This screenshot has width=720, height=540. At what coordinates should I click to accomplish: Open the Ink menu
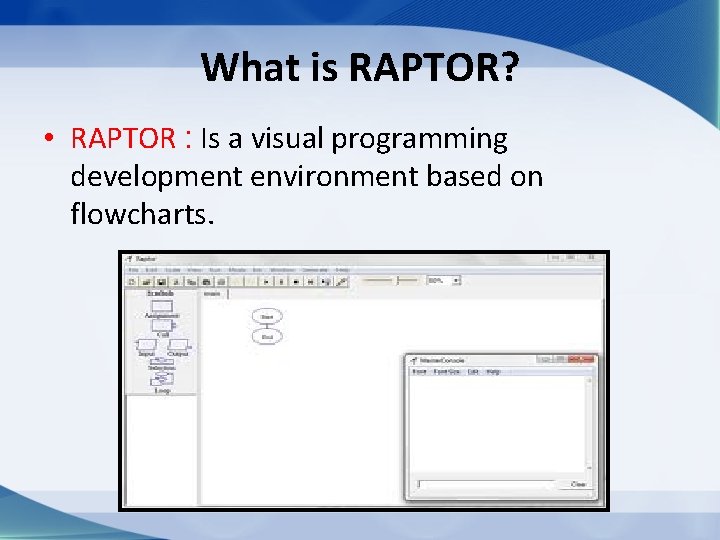click(x=258, y=270)
